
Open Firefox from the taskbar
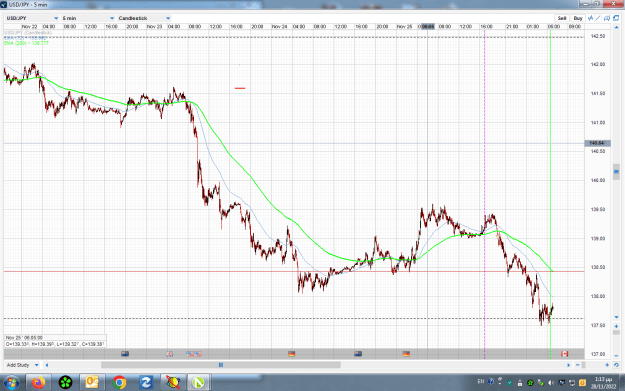click(x=39, y=383)
